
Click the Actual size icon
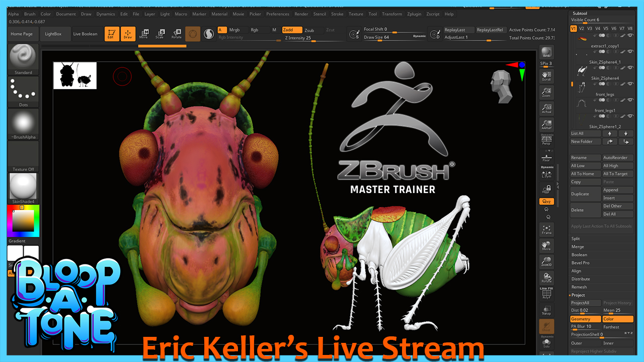546,109
